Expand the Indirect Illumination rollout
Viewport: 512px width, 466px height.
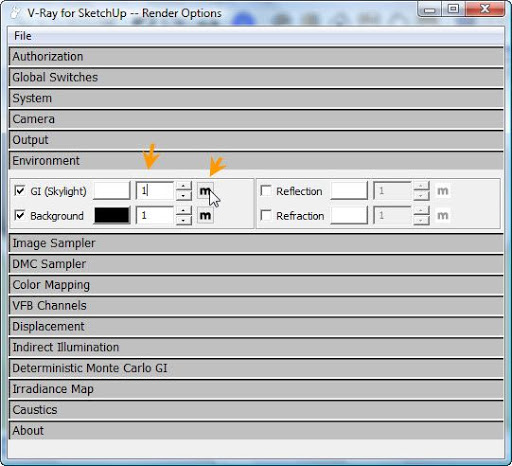[256, 347]
